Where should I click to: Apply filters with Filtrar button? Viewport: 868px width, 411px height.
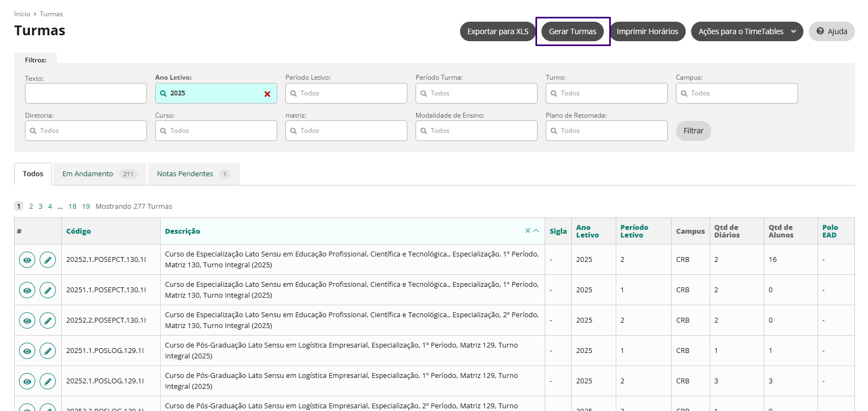(x=693, y=131)
